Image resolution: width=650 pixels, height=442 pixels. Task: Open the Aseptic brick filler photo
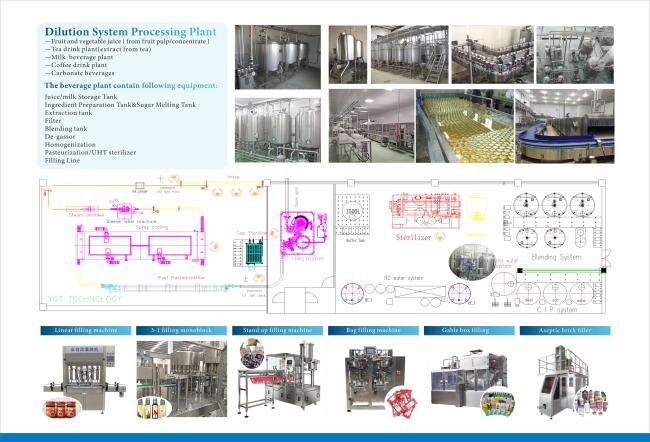tap(566, 379)
